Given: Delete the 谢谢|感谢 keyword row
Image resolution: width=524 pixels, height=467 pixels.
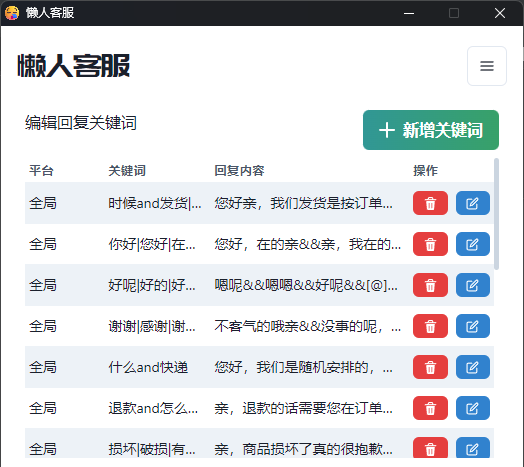Looking at the screenshot, I should 430,326.
